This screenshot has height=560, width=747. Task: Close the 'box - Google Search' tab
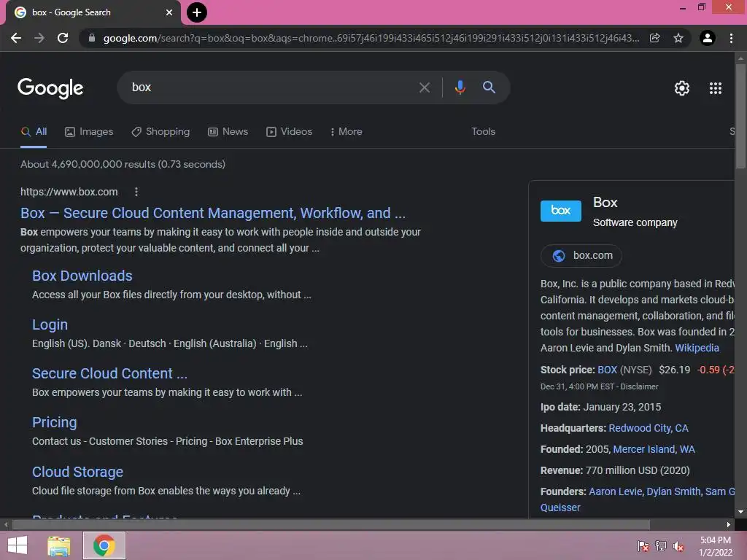pos(169,12)
